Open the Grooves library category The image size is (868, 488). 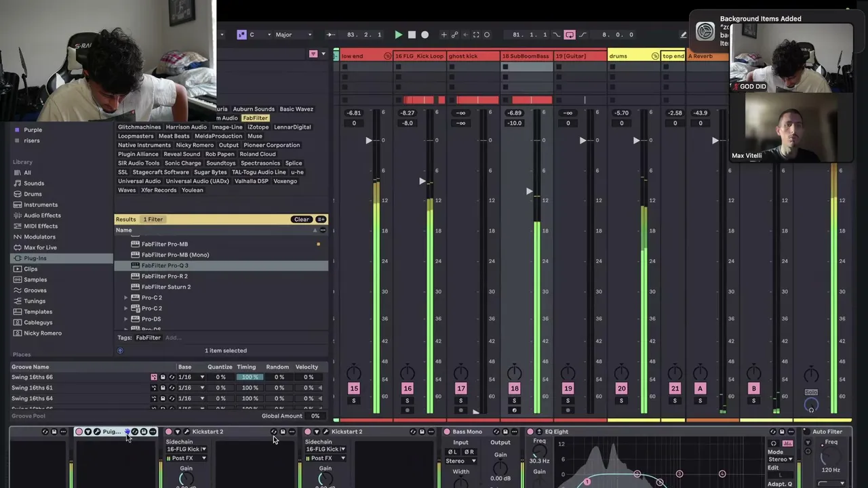pos(35,291)
